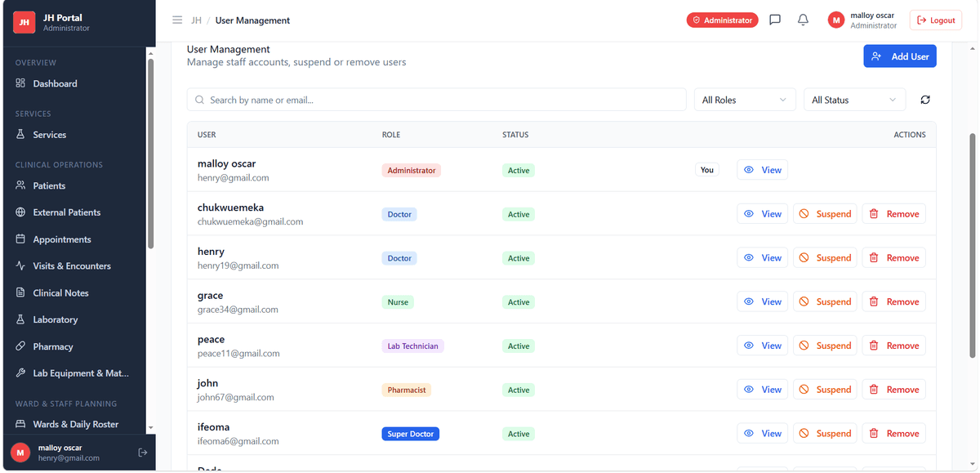View john's account
The width and height of the screenshot is (980, 473).
[x=763, y=390]
